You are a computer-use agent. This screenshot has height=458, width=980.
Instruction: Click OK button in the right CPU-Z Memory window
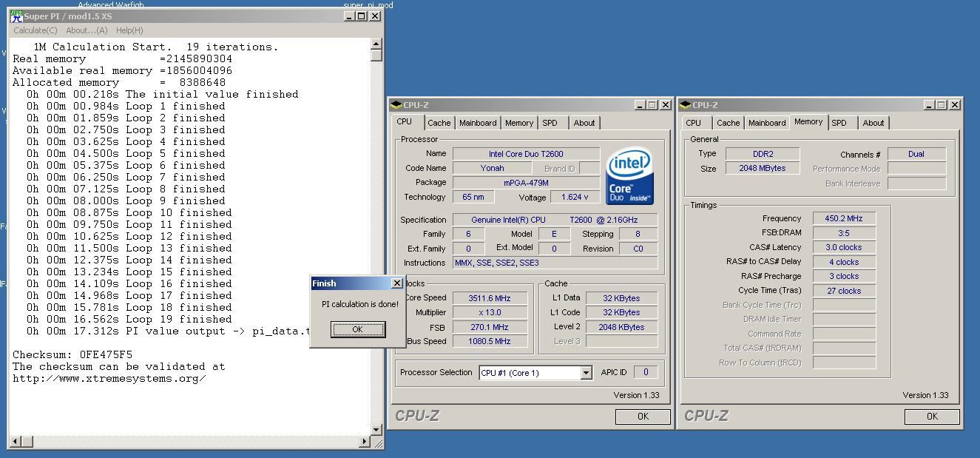coord(932,417)
